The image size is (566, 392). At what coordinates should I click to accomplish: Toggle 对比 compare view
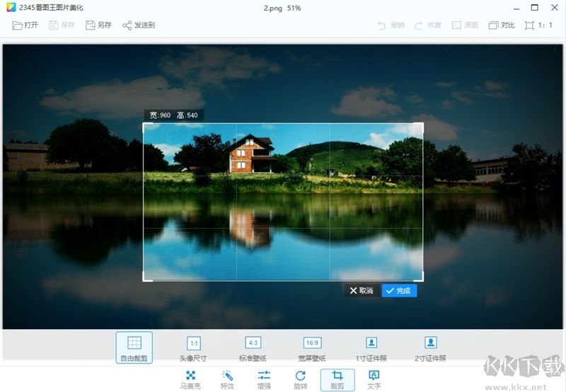502,25
